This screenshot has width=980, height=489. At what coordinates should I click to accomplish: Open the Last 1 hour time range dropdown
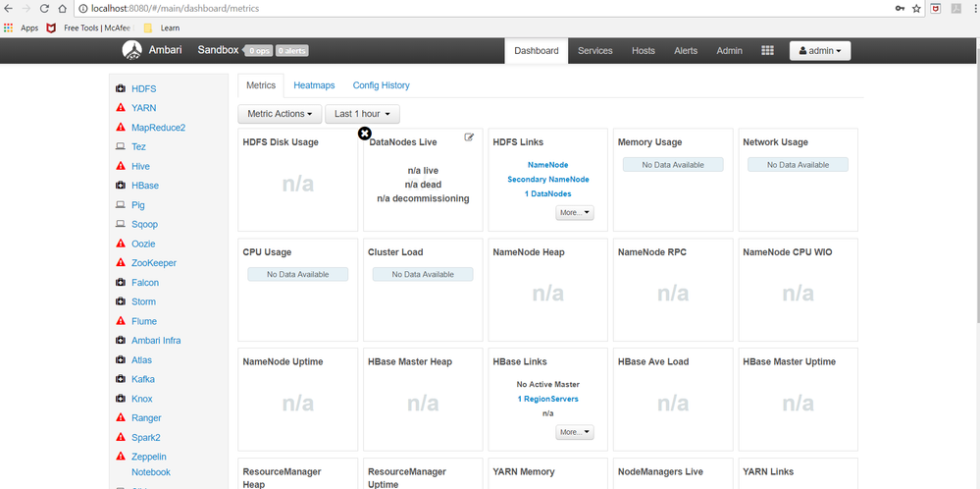coord(363,114)
